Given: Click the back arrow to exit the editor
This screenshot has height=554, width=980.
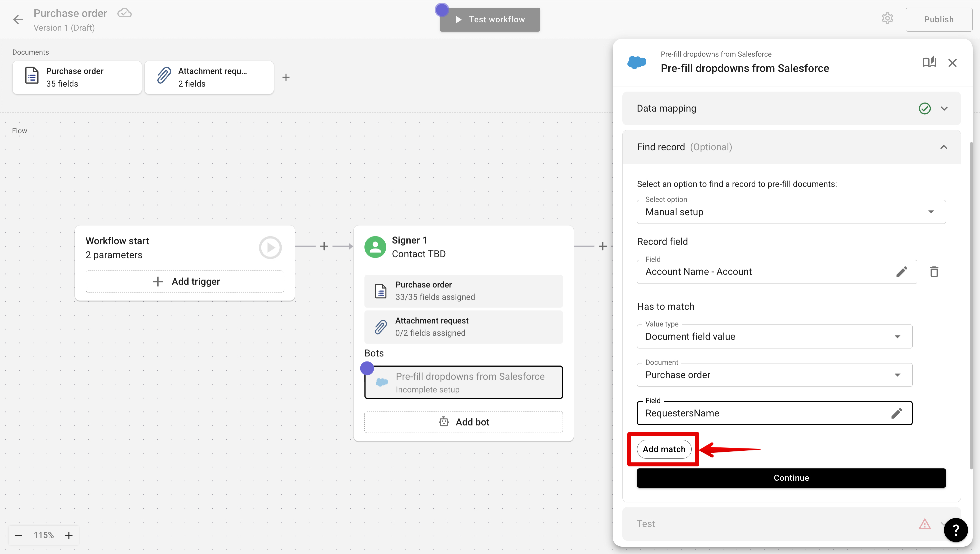Looking at the screenshot, I should (18, 19).
